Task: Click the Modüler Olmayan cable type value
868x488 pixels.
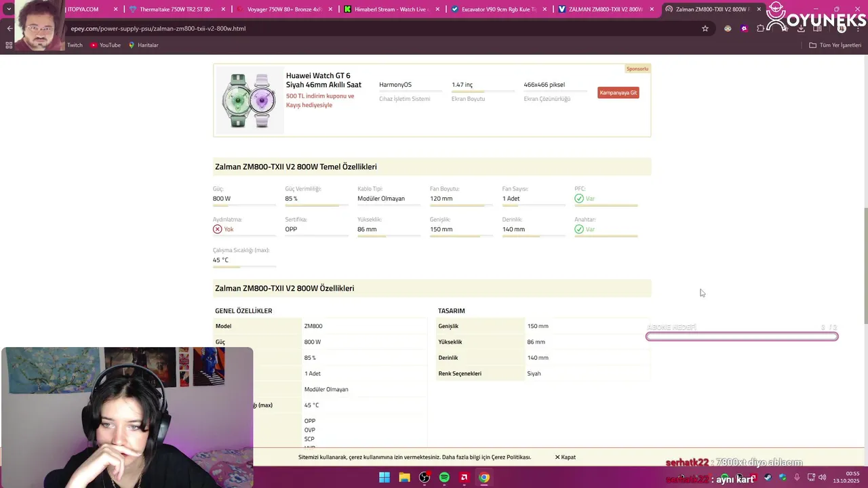Action: 381,199
